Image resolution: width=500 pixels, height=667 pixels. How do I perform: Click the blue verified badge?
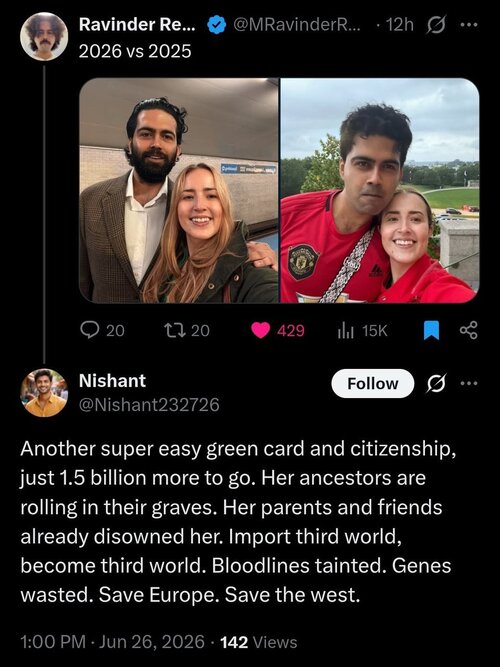(x=217, y=25)
